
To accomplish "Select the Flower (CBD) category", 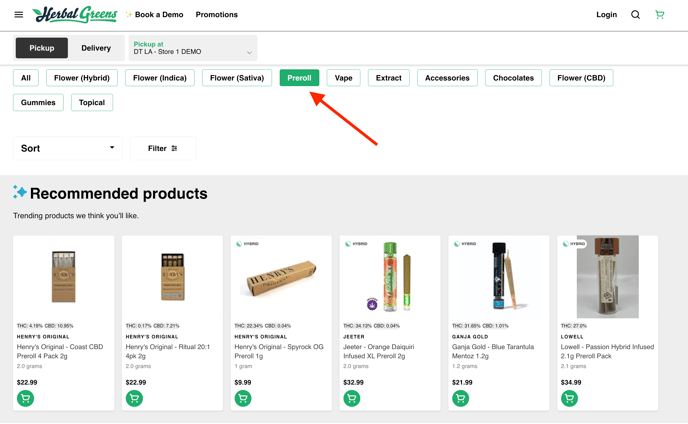I will [x=581, y=78].
